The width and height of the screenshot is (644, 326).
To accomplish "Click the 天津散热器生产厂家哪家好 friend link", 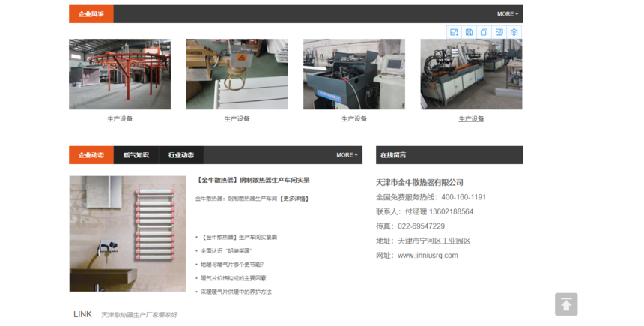I will (139, 315).
